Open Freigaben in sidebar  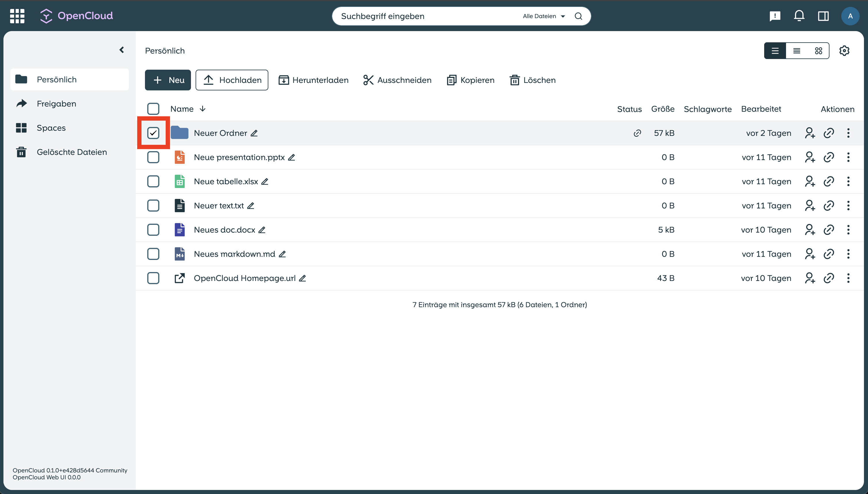pos(70,103)
